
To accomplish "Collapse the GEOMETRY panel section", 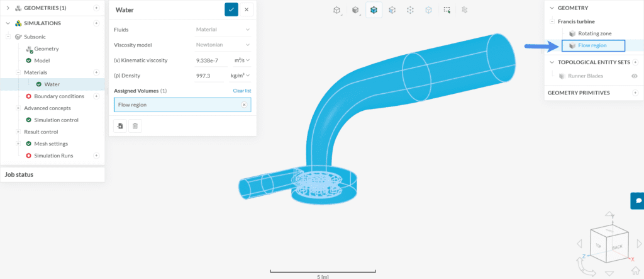I will [552, 8].
